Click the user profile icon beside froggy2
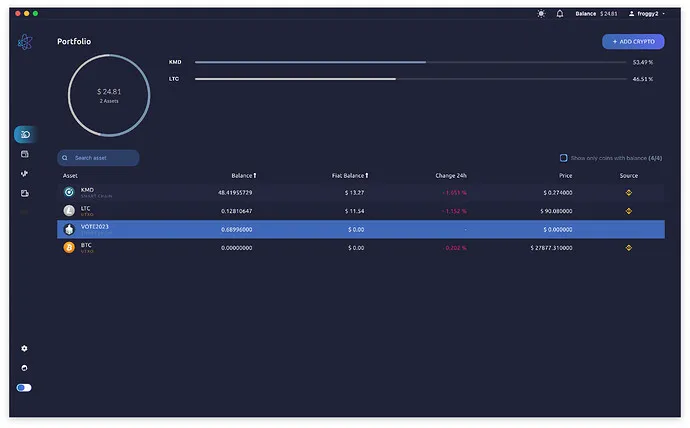Viewport: 690px width, 428px height. 631,14
